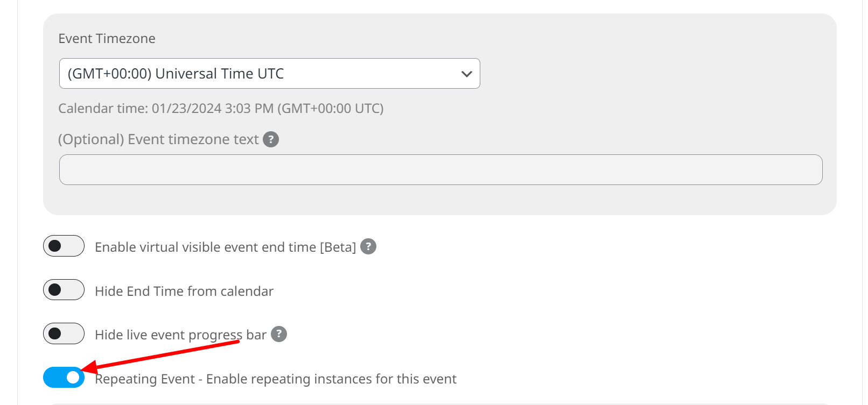Open the Universal Time UTC timezone dropdown
The height and width of the screenshot is (405, 868).
(x=269, y=73)
